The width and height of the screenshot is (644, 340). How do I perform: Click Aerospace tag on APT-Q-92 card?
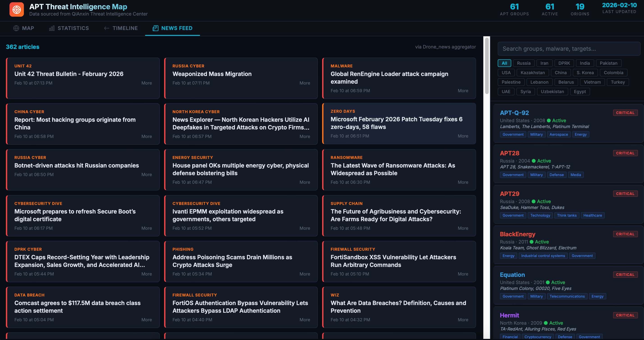(559, 135)
